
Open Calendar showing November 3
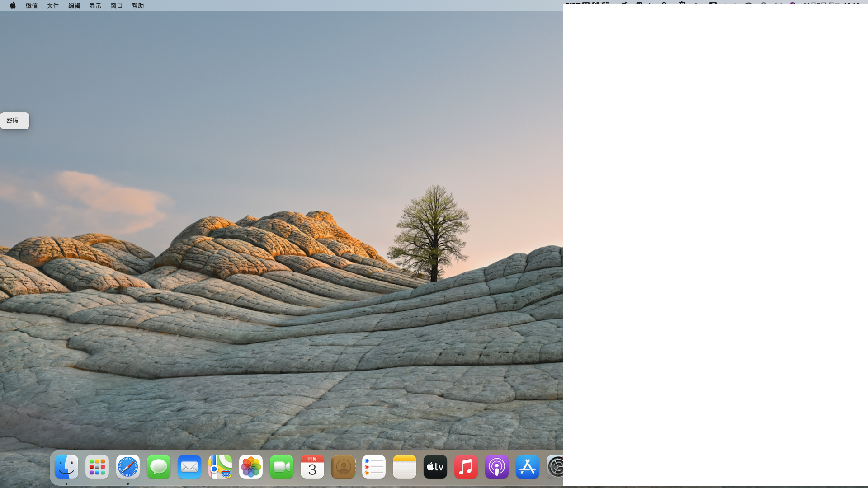point(312,467)
